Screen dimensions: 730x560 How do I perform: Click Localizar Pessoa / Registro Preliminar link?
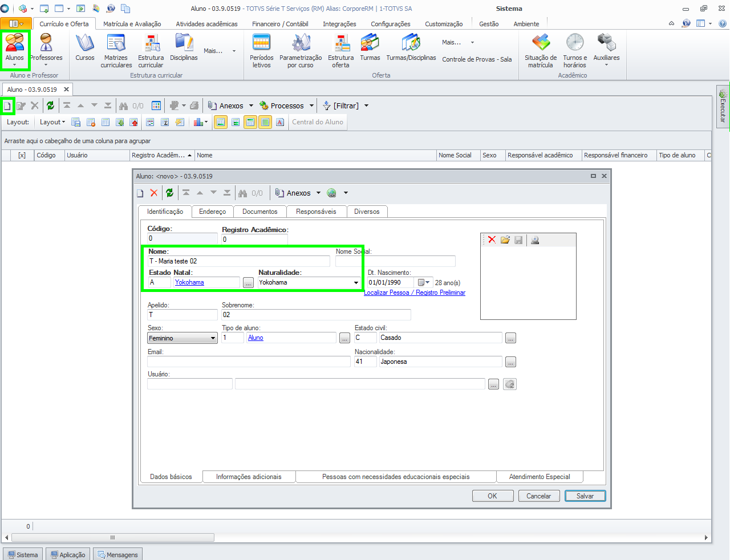pyautogui.click(x=415, y=293)
